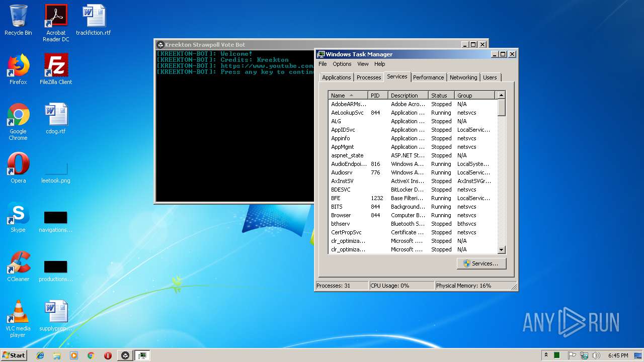Switch to the Performance tab
The width and height of the screenshot is (644, 362).
pyautogui.click(x=429, y=77)
